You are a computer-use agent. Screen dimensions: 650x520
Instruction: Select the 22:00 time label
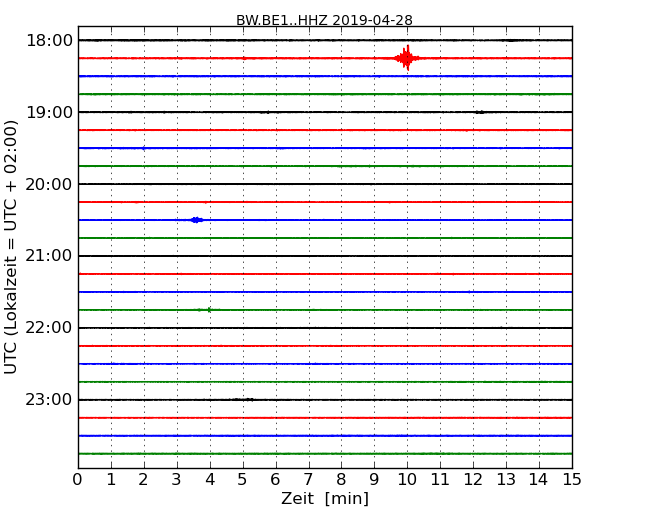49,328
